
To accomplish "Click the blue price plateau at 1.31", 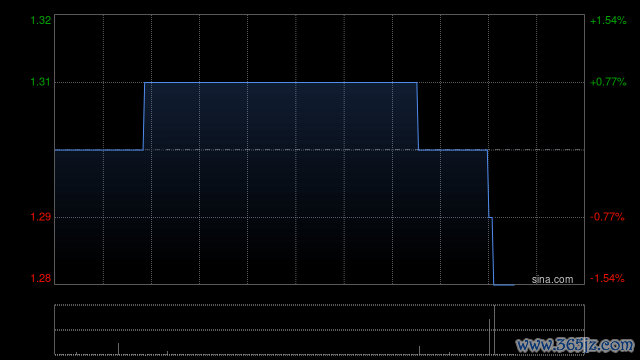I will point(281,83).
